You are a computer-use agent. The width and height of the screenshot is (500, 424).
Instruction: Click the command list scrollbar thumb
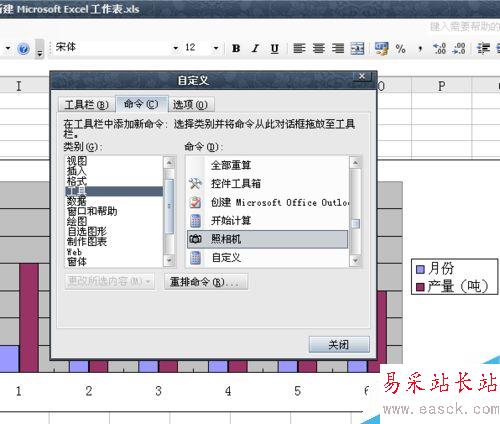[356, 223]
